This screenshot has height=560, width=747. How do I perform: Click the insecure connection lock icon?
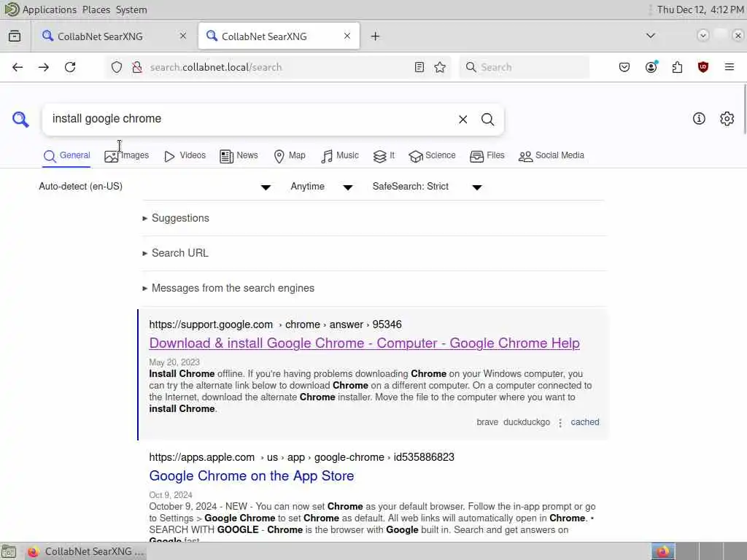(x=137, y=67)
